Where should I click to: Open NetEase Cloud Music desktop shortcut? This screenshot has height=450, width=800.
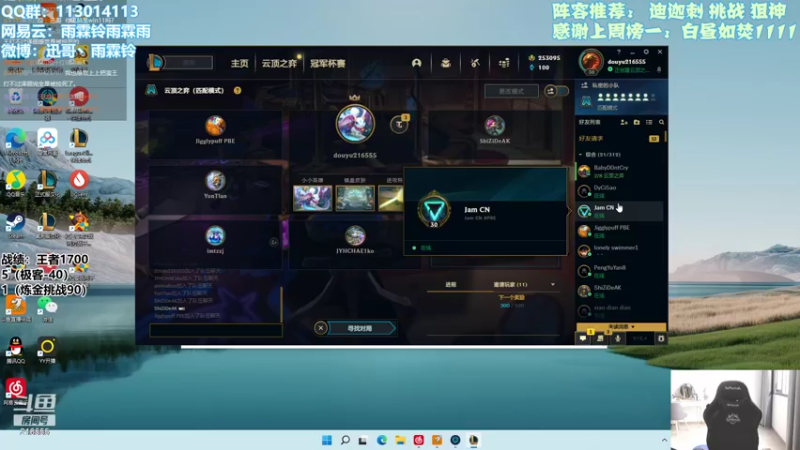click(x=15, y=391)
